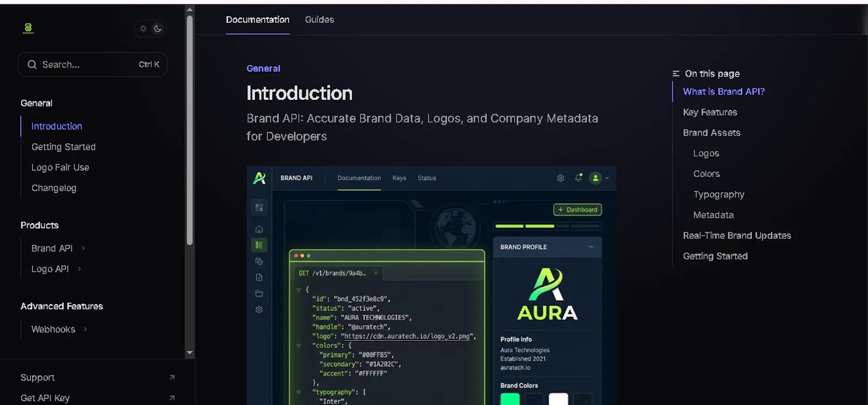Click sidebar scrollbar down arrow

(x=189, y=353)
